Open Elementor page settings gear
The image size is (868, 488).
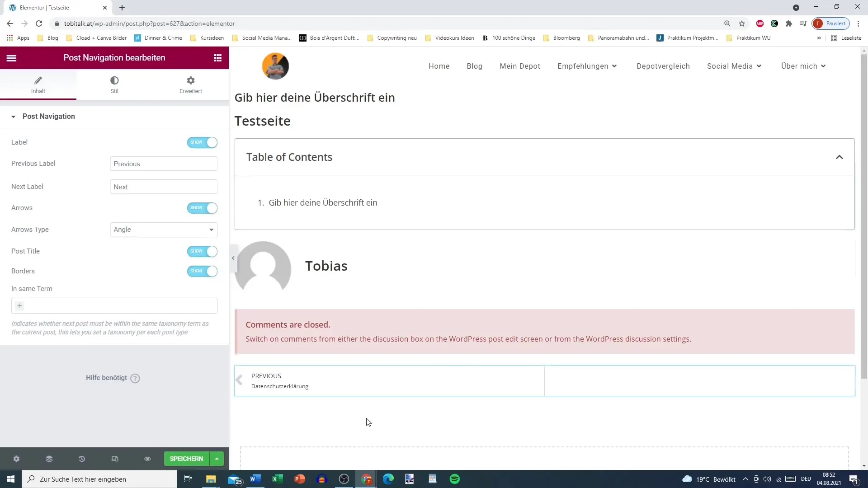(x=16, y=459)
